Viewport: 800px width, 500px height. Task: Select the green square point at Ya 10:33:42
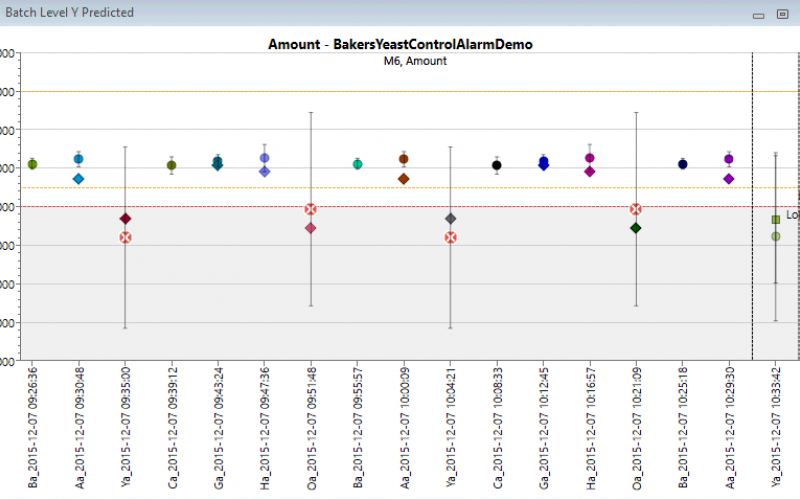[x=776, y=219]
